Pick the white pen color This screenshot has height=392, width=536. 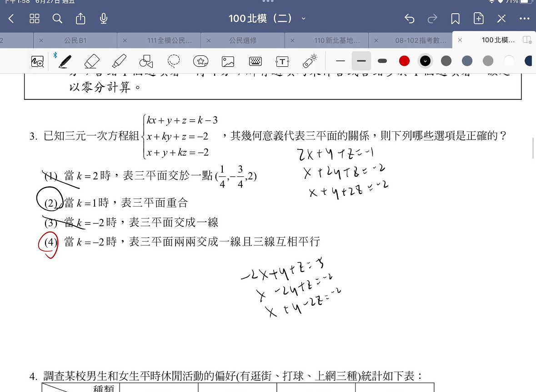coord(509,61)
